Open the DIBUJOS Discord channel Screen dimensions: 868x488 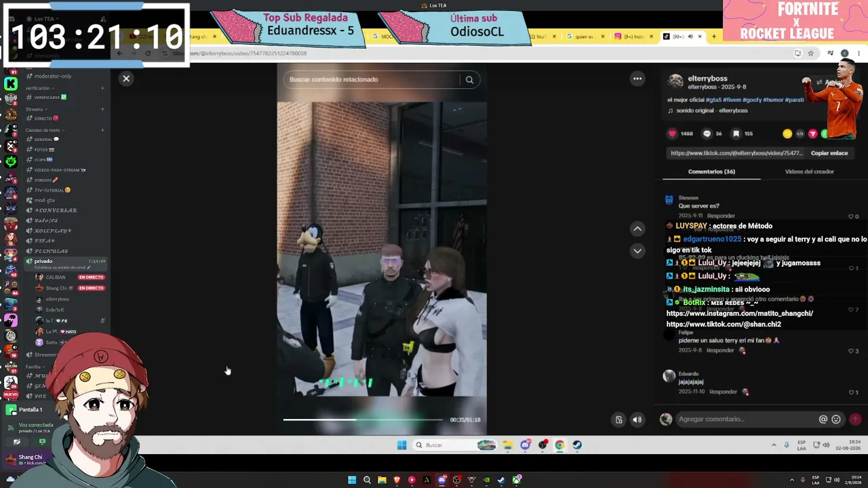coord(47,180)
